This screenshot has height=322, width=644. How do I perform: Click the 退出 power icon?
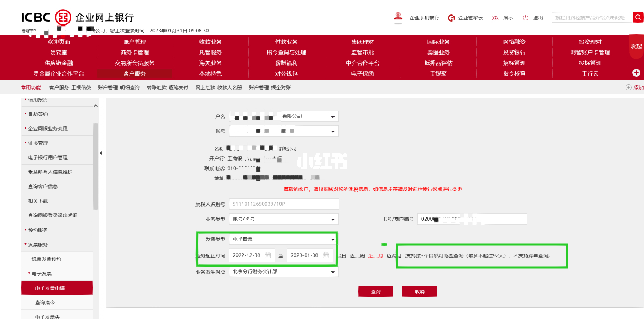click(x=525, y=18)
